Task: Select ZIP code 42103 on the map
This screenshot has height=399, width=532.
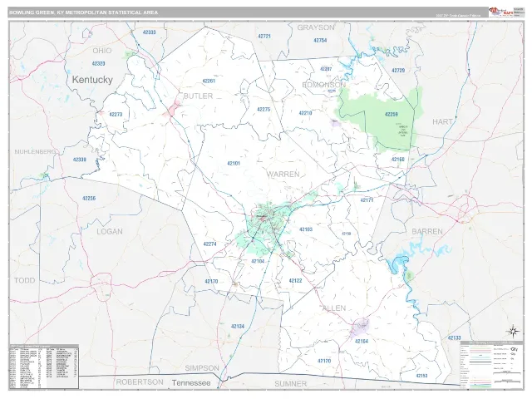Action: [x=306, y=229]
